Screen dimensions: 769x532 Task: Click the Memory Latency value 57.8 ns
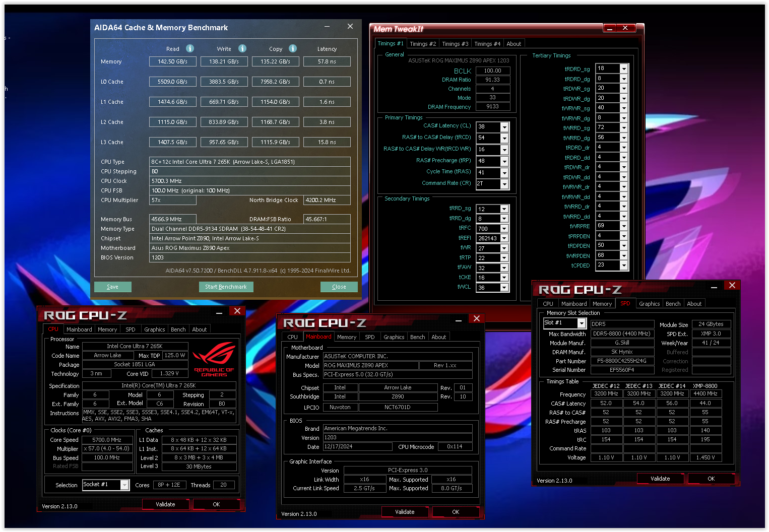327,61
